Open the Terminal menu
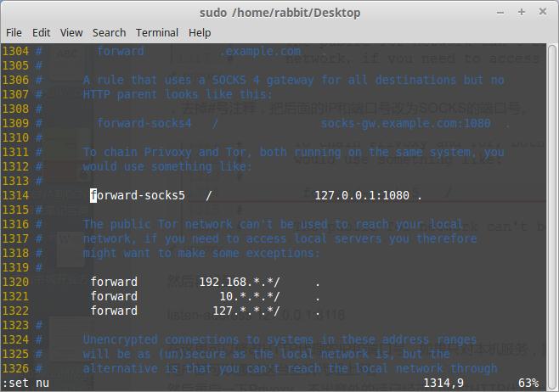 pyautogui.click(x=157, y=33)
